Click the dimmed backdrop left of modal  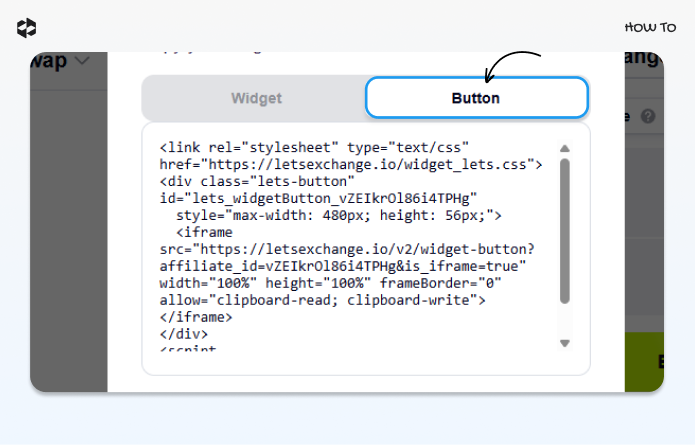pos(69,239)
